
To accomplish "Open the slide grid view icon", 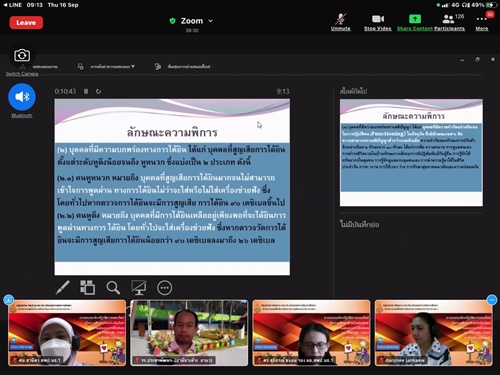I will [87, 287].
